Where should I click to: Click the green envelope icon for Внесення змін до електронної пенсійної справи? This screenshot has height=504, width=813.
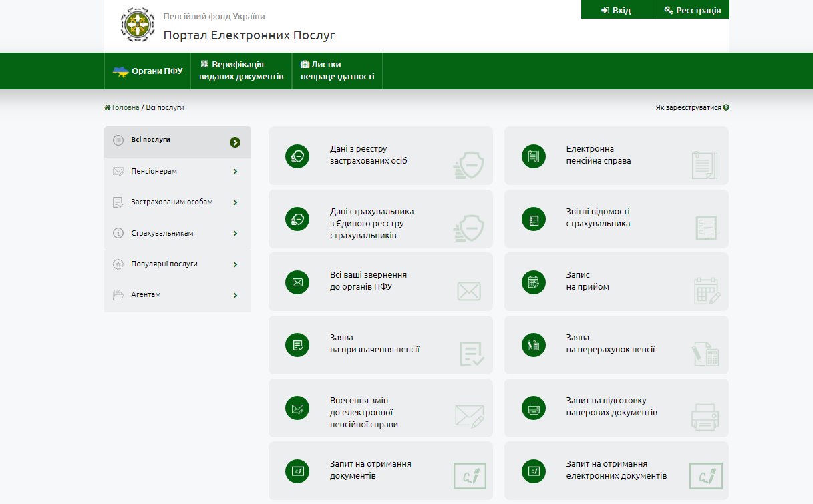tap(297, 408)
